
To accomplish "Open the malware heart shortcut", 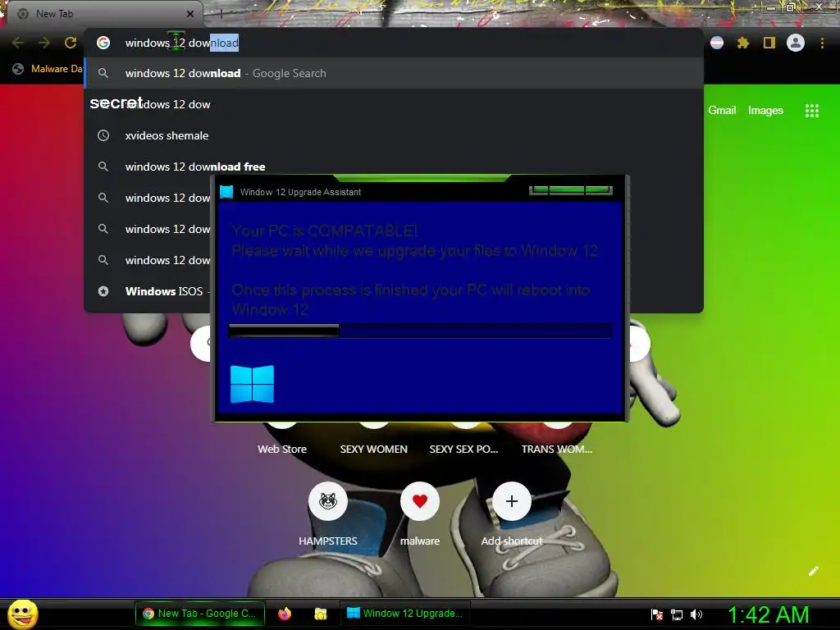I will (420, 501).
